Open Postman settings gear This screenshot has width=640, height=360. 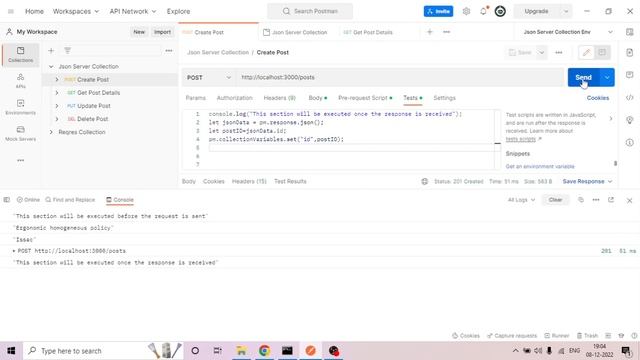[x=466, y=11]
